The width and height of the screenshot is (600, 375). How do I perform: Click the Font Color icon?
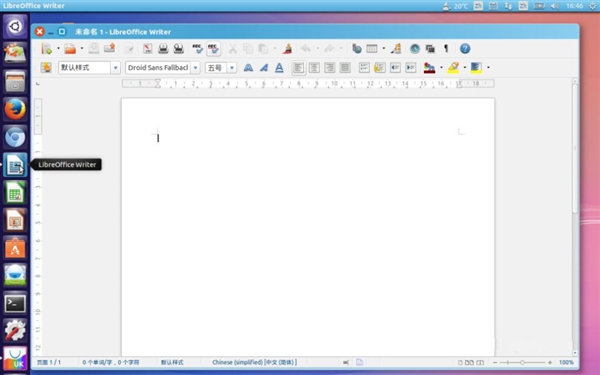[x=429, y=68]
